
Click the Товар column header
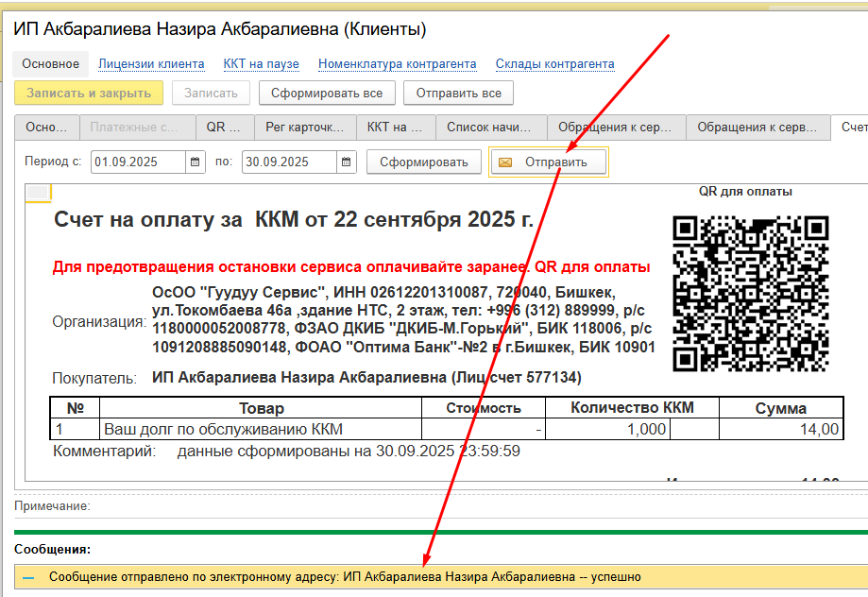point(261,408)
